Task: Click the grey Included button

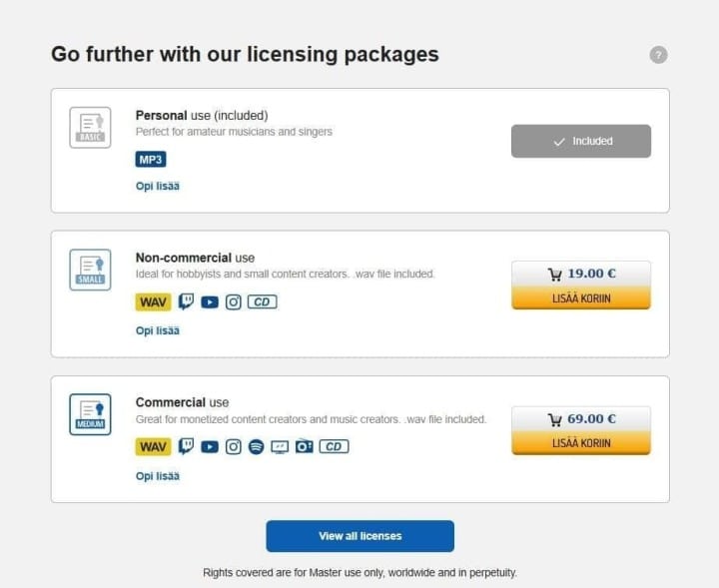Action: (x=581, y=141)
